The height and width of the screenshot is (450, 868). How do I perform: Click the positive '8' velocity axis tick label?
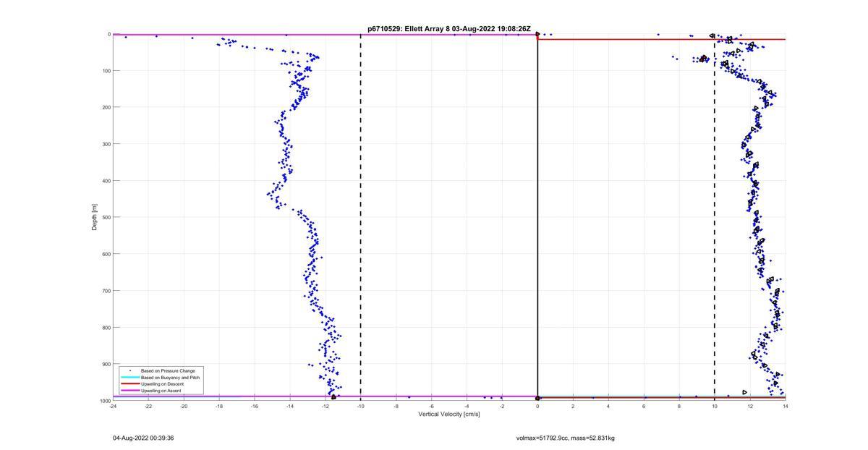pyautogui.click(x=679, y=407)
